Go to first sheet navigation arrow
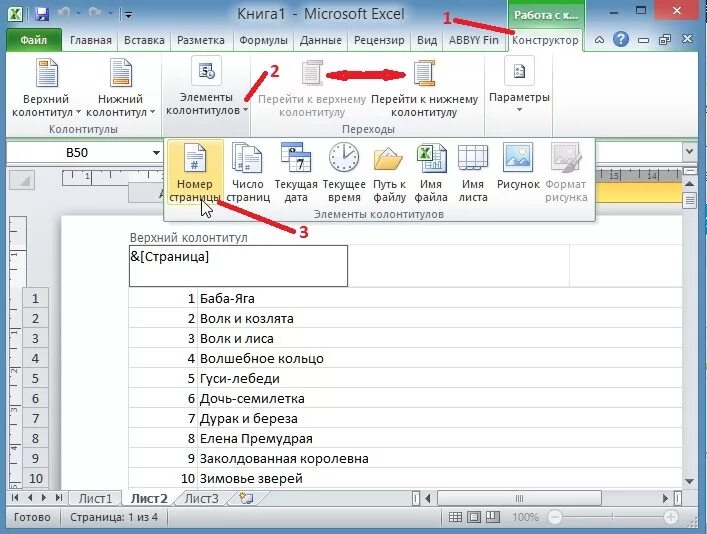 coord(15,498)
